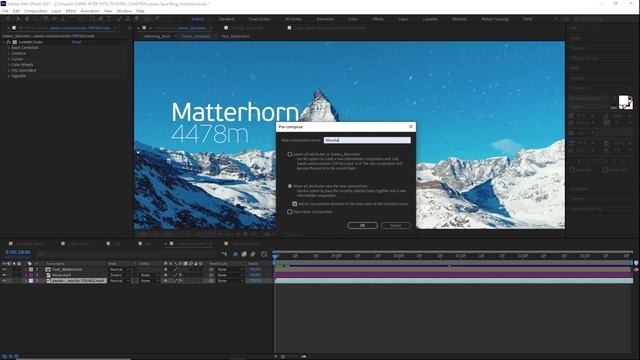Screen dimensions: 640x360
Task: Click the Text_Matterhorn layer source icon
Action: coord(48,269)
